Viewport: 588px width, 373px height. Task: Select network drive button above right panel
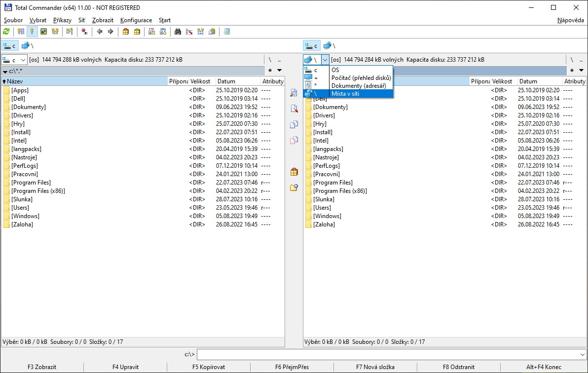tap(329, 46)
